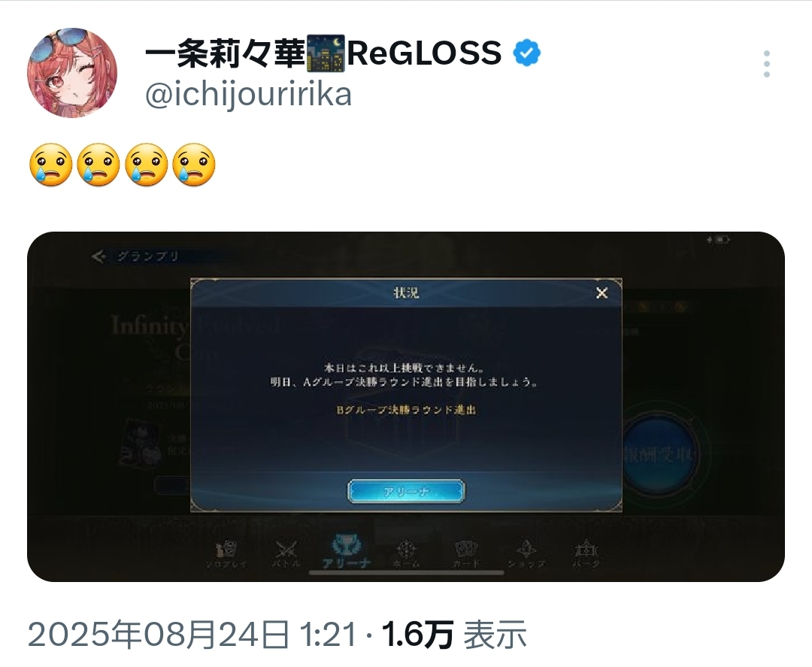Click the @ichijouririka handle
The image size is (812, 667).
pyautogui.click(x=249, y=94)
